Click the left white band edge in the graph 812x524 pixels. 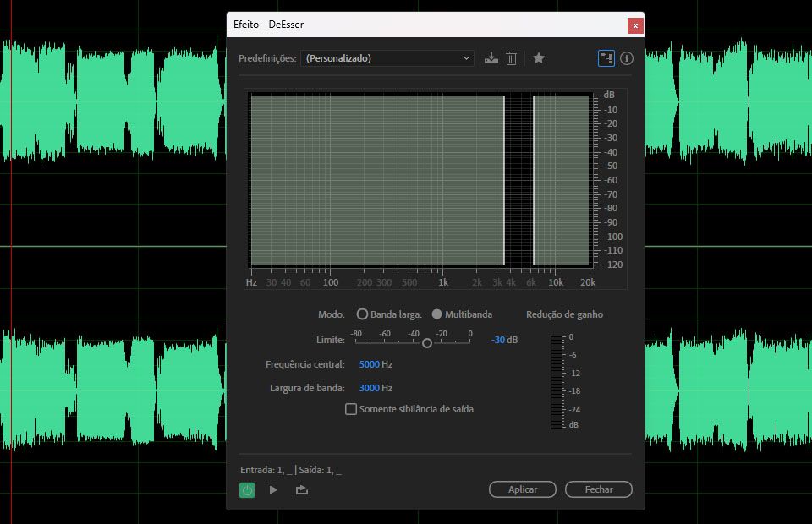pos(504,180)
